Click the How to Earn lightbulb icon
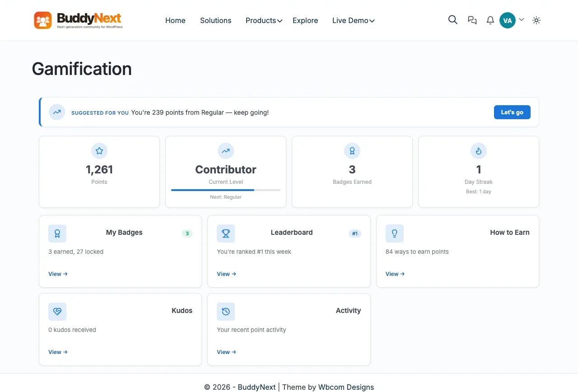578x392 pixels. (x=395, y=233)
